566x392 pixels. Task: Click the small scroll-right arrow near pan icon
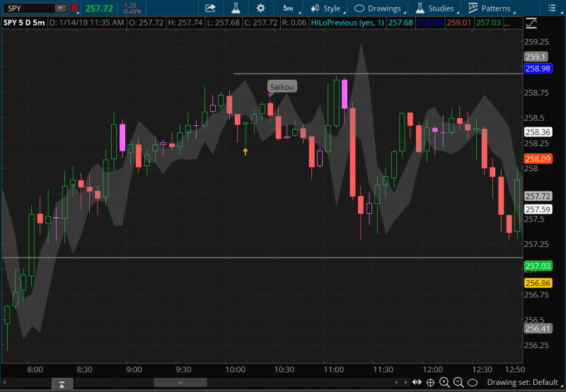pos(405,382)
